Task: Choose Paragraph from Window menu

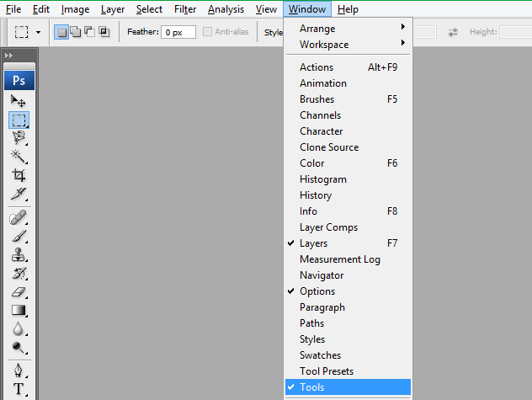Action: [x=348, y=307]
